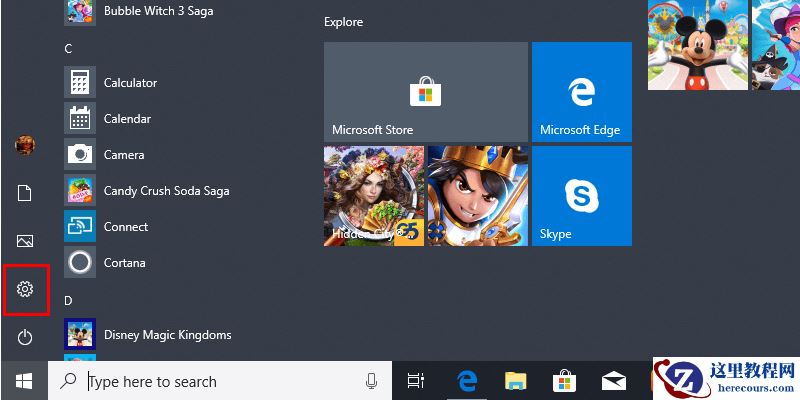Screen dimensions: 800x400
Task: Click the Calculator app icon
Action: tap(80, 82)
